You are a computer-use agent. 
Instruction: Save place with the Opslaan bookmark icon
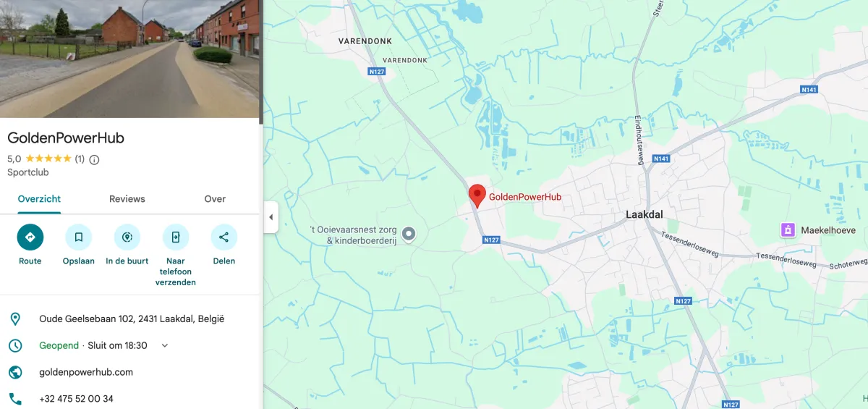coord(79,237)
